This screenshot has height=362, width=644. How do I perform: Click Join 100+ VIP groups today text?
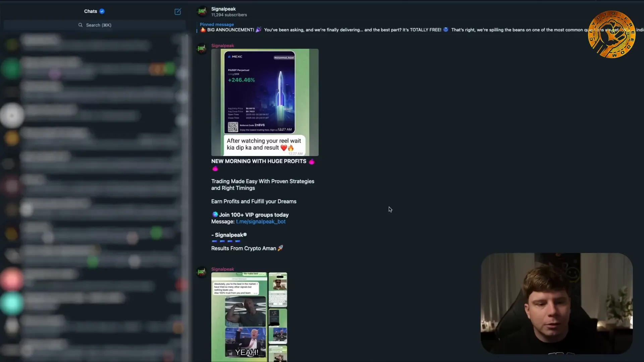tap(254, 215)
